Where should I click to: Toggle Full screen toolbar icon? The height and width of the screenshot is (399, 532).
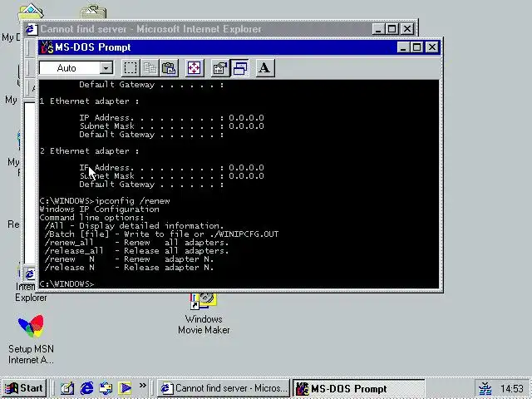[195, 68]
